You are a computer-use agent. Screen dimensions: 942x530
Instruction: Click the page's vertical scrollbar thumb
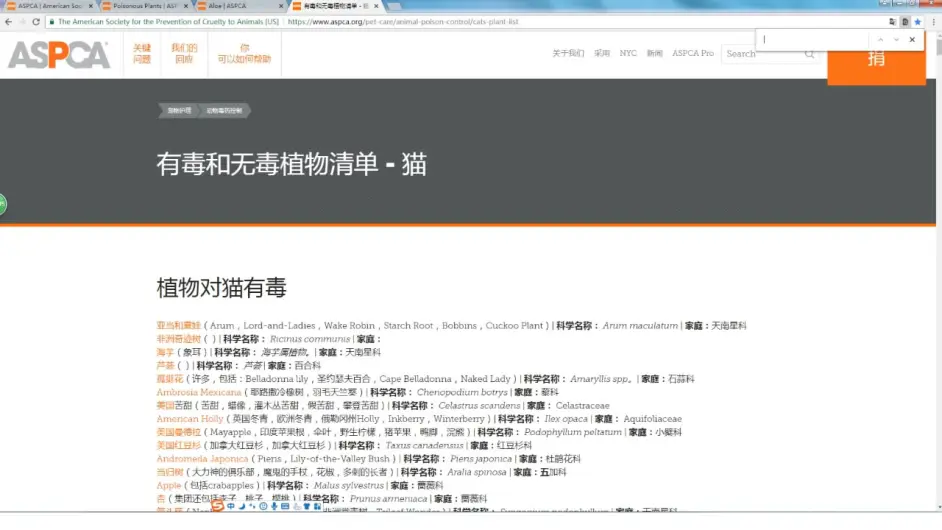tap(939, 45)
